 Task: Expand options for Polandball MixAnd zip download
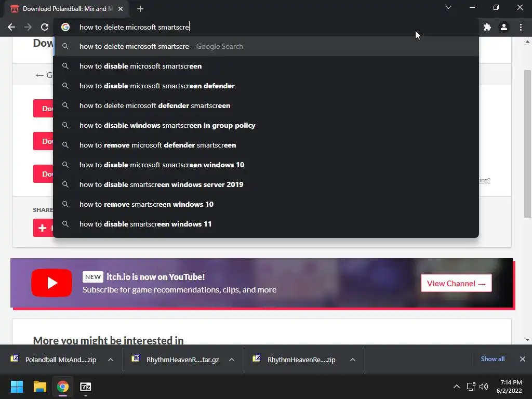[x=111, y=360]
